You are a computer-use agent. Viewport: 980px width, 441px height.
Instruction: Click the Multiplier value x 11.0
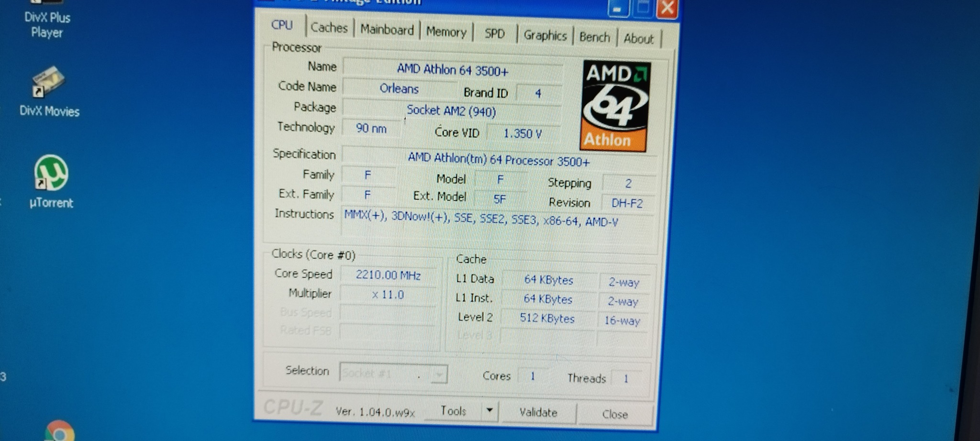[388, 295]
